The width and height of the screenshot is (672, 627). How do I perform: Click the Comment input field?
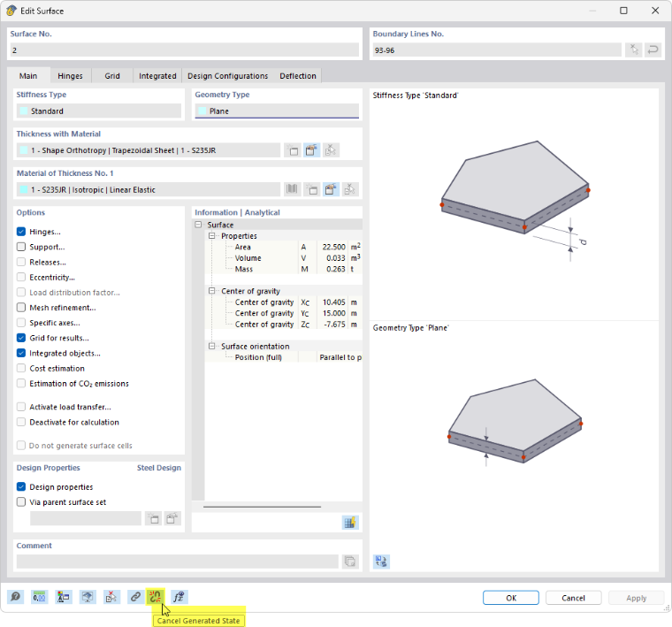click(178, 562)
